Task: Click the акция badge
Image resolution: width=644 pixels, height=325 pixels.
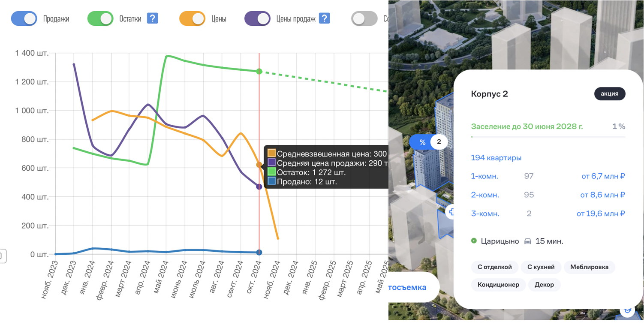Action: coord(609,94)
